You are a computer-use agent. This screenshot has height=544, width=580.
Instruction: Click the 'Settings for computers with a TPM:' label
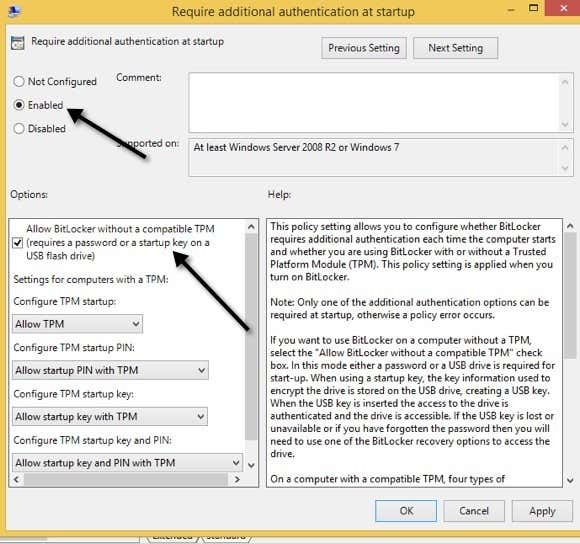[x=91, y=280]
